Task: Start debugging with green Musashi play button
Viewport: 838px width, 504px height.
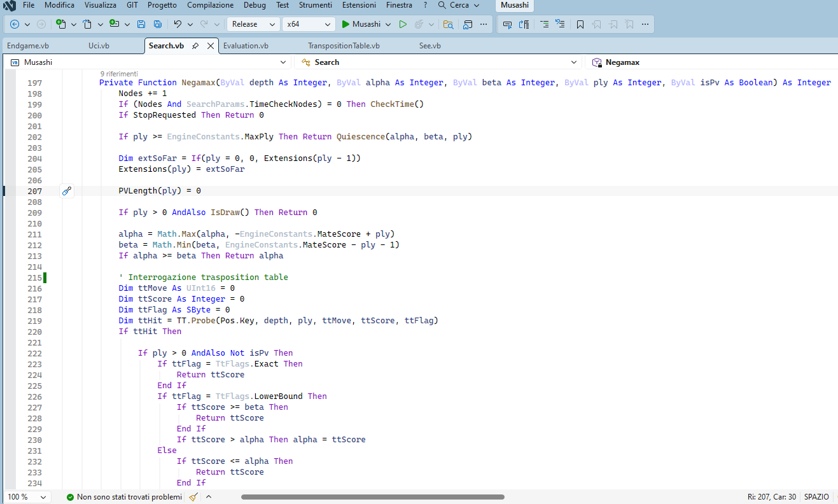Action: click(361, 24)
